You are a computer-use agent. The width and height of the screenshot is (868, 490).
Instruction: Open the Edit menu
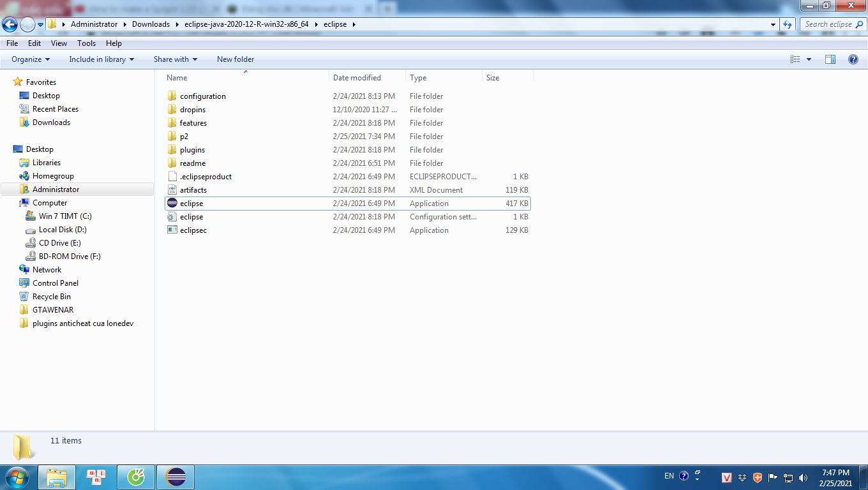(x=34, y=43)
